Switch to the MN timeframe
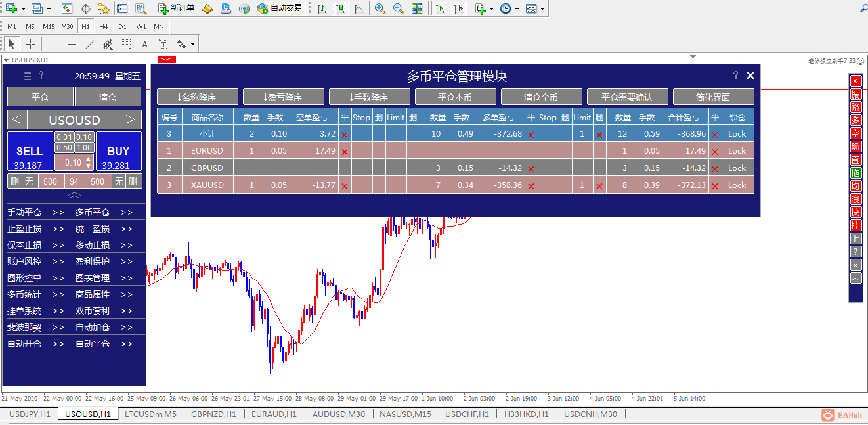The image size is (868, 425). coord(159,26)
